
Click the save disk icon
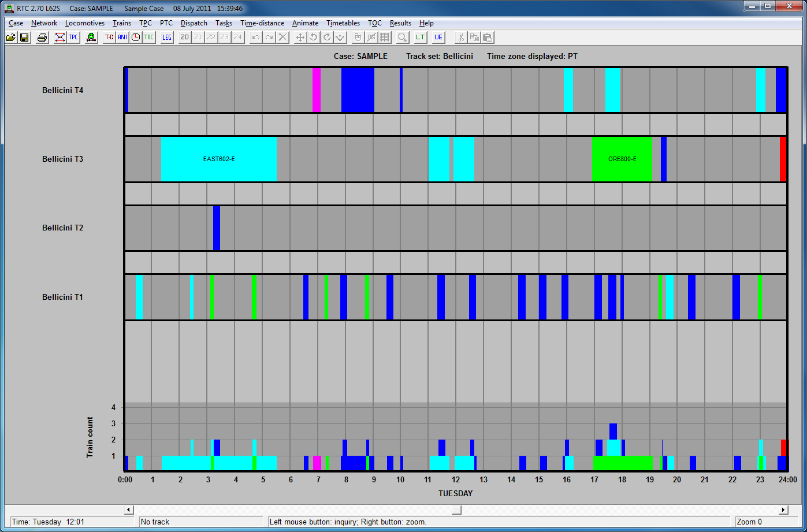(24, 38)
